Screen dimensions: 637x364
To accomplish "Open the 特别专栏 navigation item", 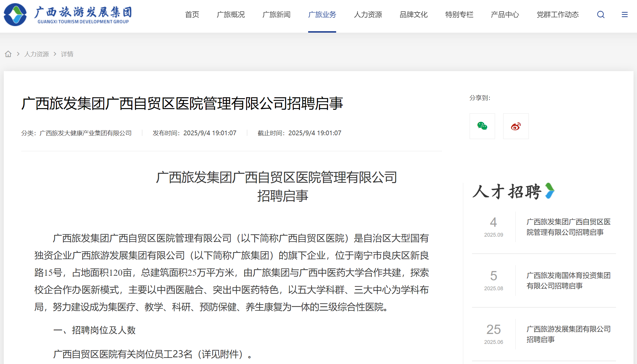I will (459, 15).
